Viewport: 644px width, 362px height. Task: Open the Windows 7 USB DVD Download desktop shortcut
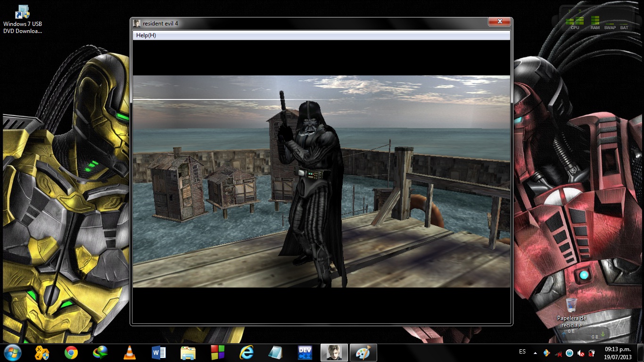[23, 20]
